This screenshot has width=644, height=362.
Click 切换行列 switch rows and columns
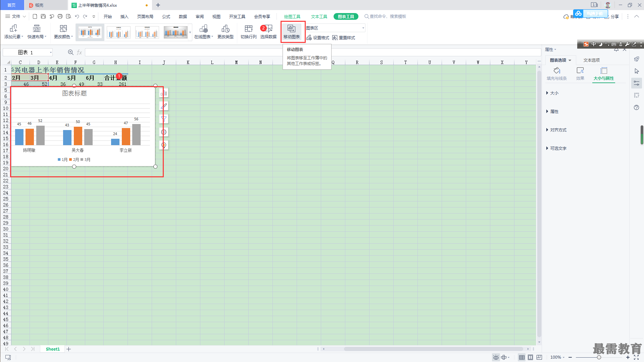click(x=249, y=32)
